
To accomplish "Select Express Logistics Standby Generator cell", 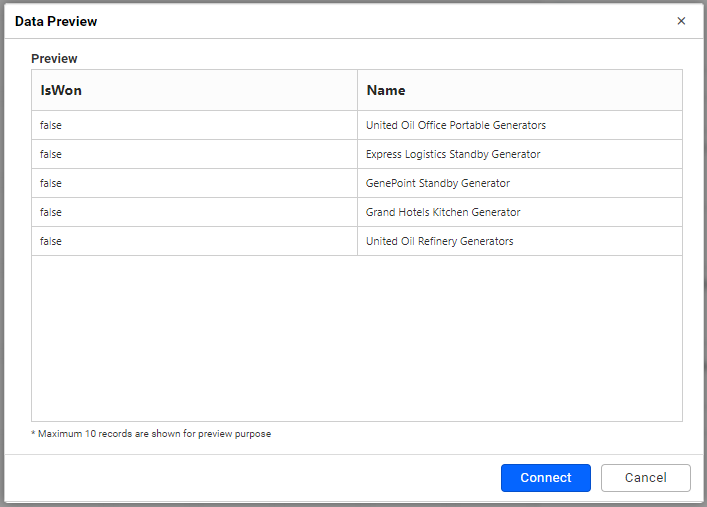I will tap(453, 154).
